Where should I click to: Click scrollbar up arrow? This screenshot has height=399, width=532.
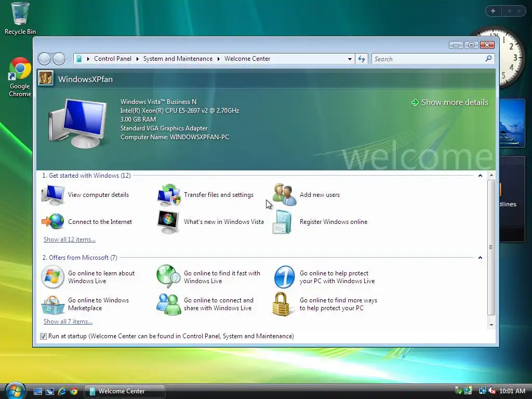pos(491,176)
